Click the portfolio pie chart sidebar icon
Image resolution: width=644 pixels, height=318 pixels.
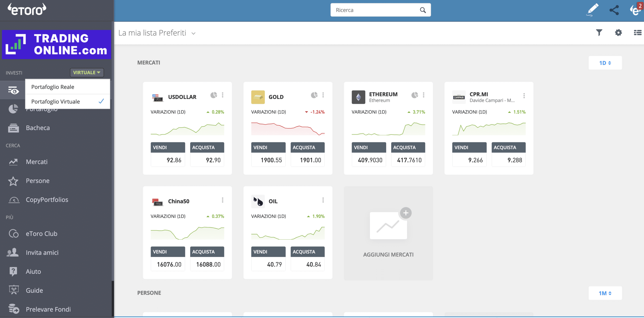(13, 109)
